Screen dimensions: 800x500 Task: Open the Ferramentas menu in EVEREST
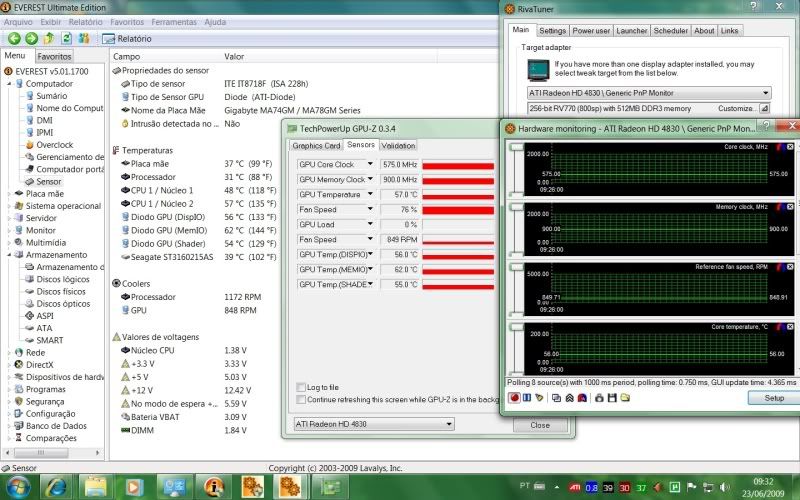(174, 22)
